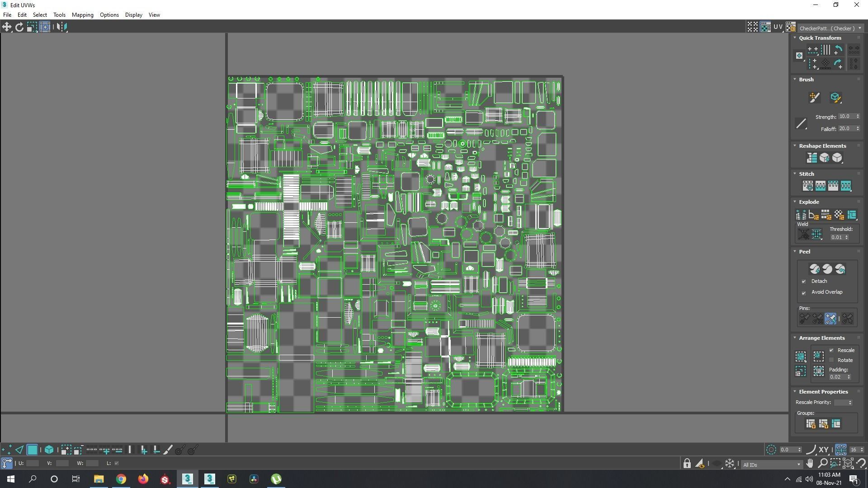Activate Polygon sub-object mode

(32, 450)
